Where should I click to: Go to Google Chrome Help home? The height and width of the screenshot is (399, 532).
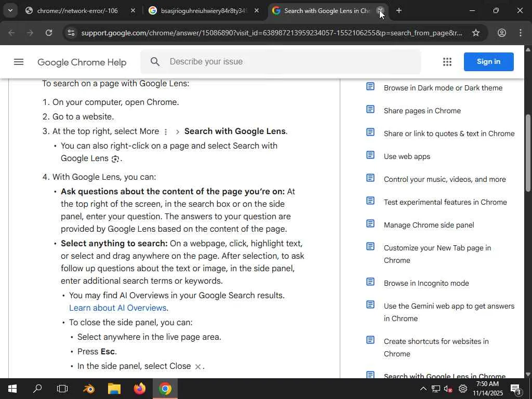point(82,62)
